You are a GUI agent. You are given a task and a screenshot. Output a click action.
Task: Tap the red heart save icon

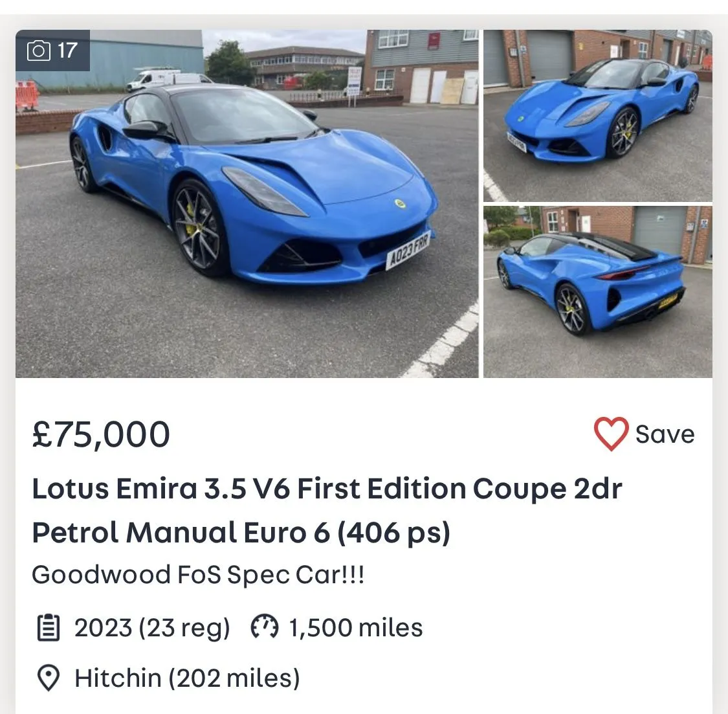pyautogui.click(x=611, y=434)
